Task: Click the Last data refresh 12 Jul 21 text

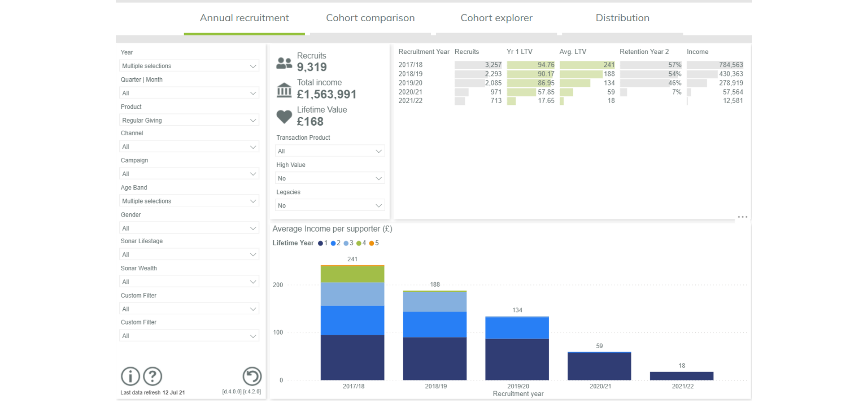Action: pos(152,392)
